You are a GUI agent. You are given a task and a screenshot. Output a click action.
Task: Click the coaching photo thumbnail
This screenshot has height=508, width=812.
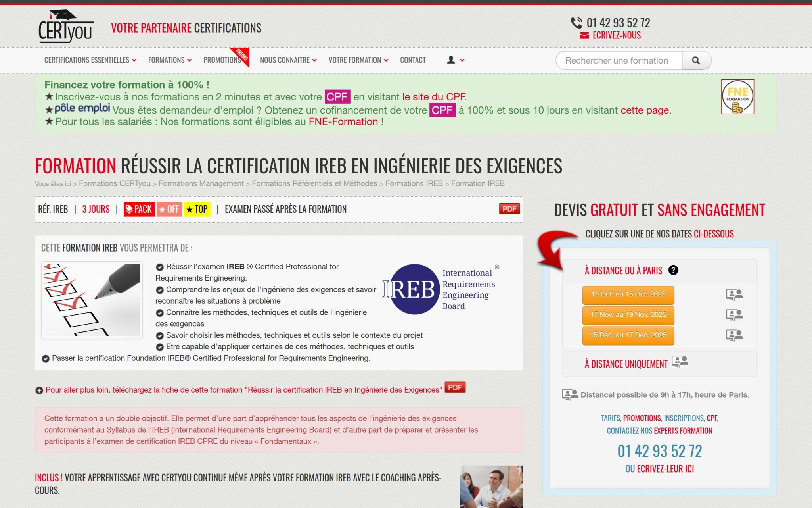pos(492,487)
